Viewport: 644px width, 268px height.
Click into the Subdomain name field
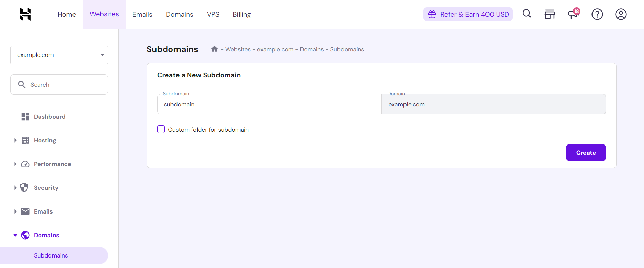click(269, 104)
